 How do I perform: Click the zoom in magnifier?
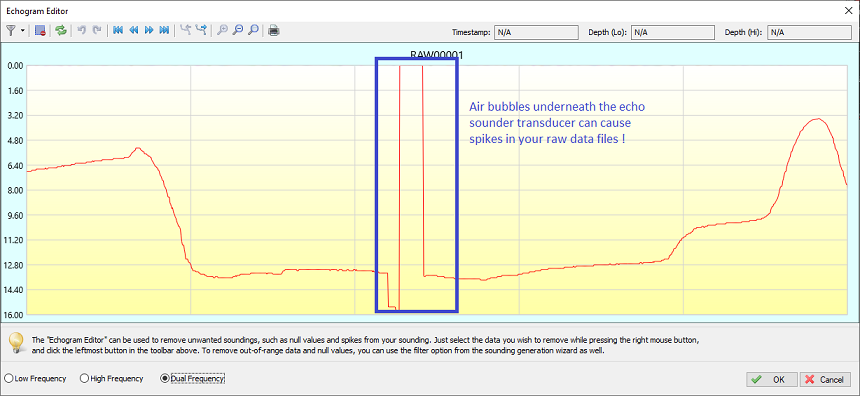click(x=222, y=31)
